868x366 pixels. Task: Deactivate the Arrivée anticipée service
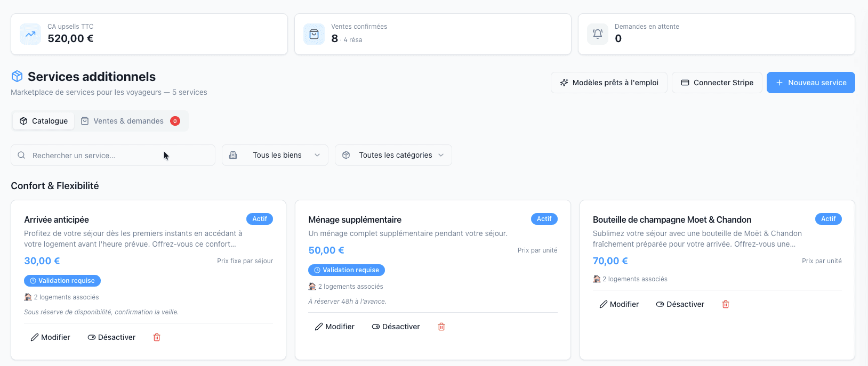(111, 337)
